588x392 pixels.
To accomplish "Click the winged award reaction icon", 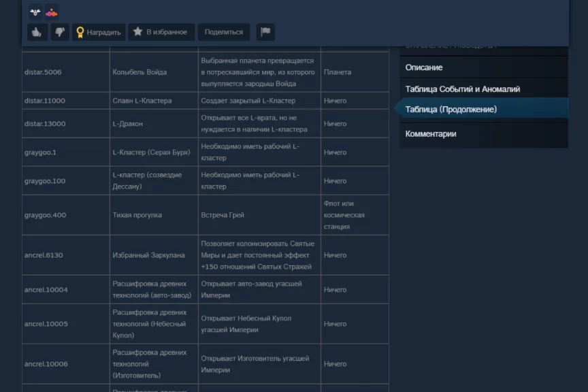I will click(x=35, y=12).
